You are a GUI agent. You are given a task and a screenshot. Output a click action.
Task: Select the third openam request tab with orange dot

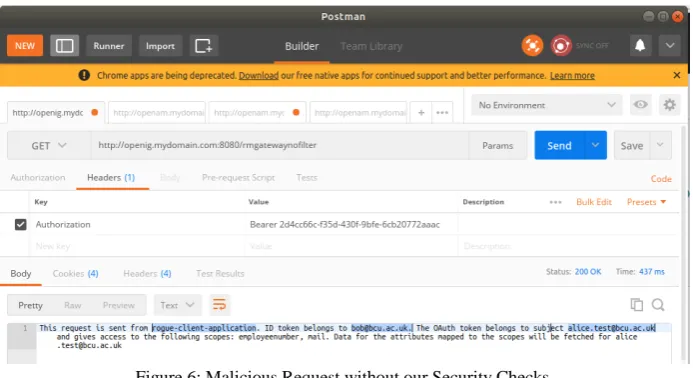(257, 113)
